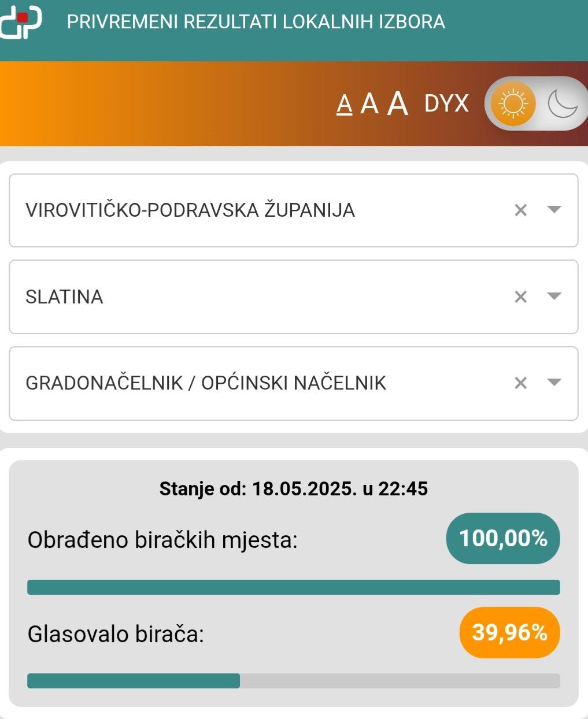Expand the Slatina city dropdown arrow
Viewport: 588px width, 719px height.
coord(554,296)
